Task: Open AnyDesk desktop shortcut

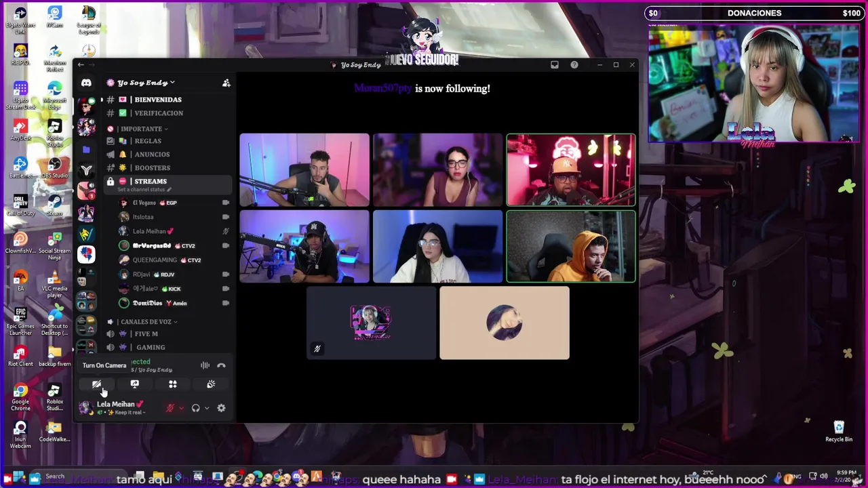Action: click(20, 130)
